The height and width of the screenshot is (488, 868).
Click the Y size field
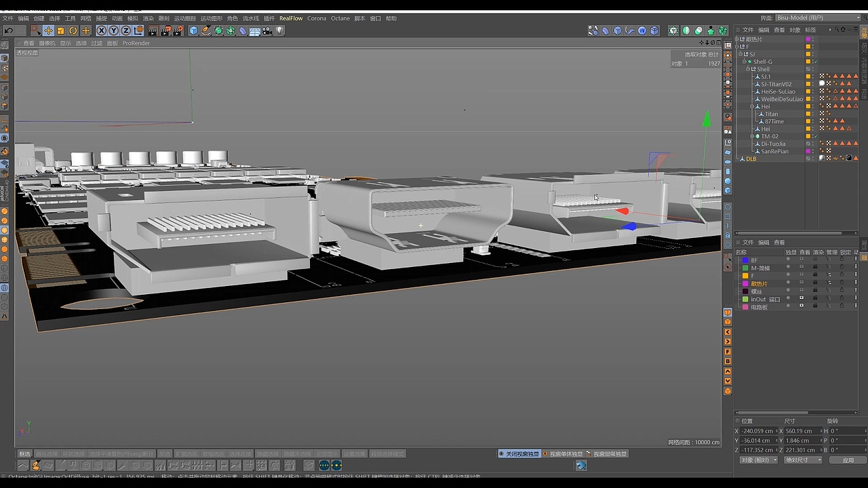(x=802, y=441)
